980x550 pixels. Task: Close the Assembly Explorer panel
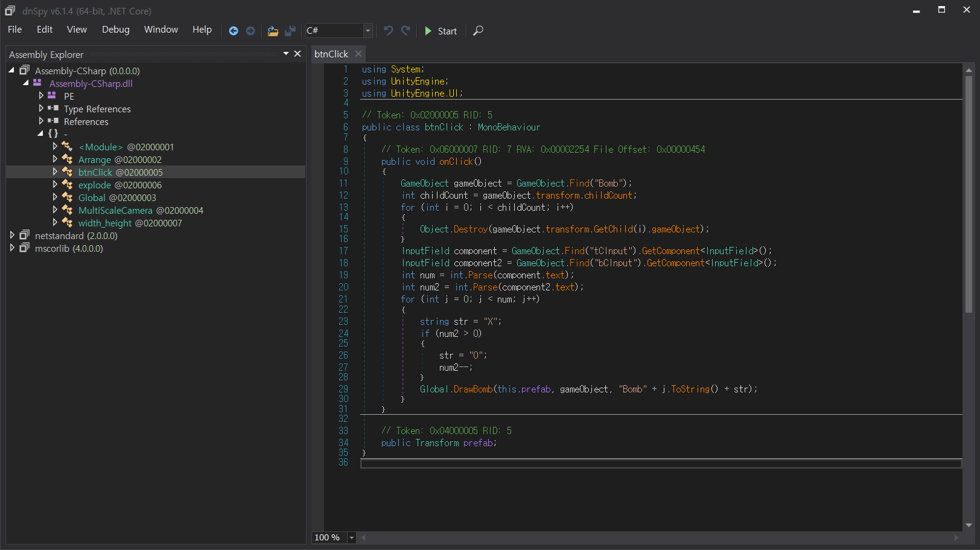coord(297,54)
